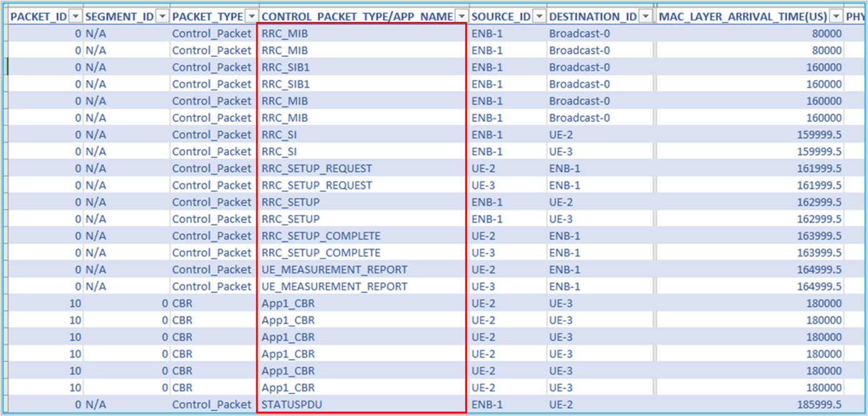Expand the PACKET_TYPE column filter

(x=251, y=16)
